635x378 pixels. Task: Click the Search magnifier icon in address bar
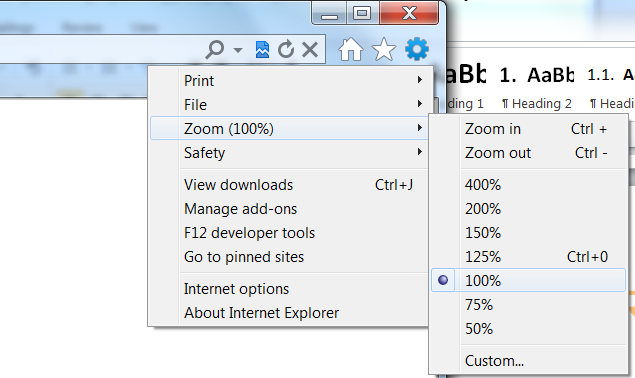[x=215, y=49]
